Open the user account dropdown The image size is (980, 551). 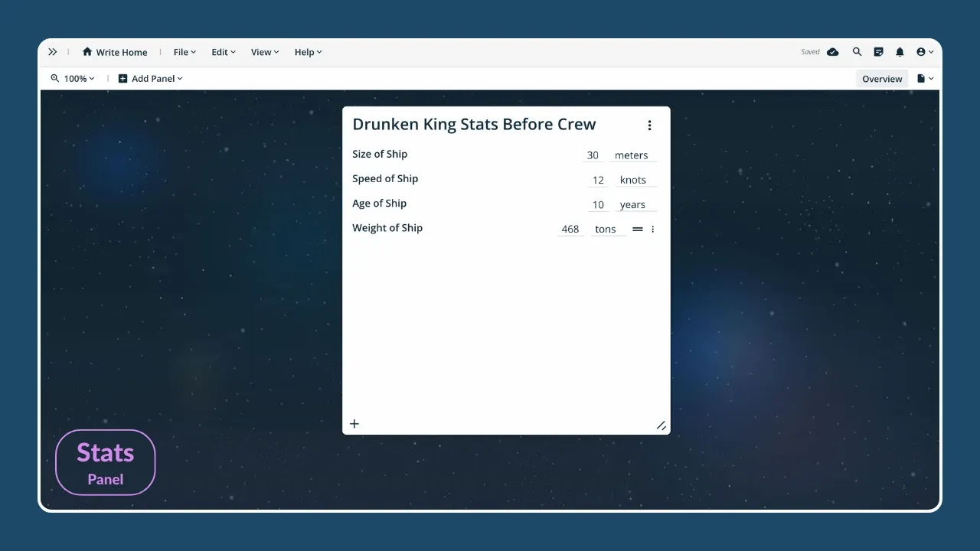[x=925, y=52]
